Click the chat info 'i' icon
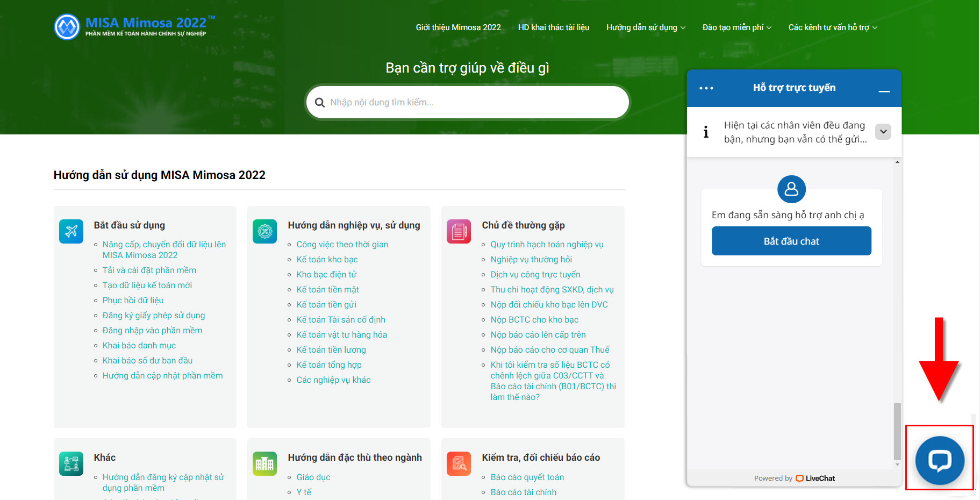Screen dimensions: 980x500 pos(706,132)
